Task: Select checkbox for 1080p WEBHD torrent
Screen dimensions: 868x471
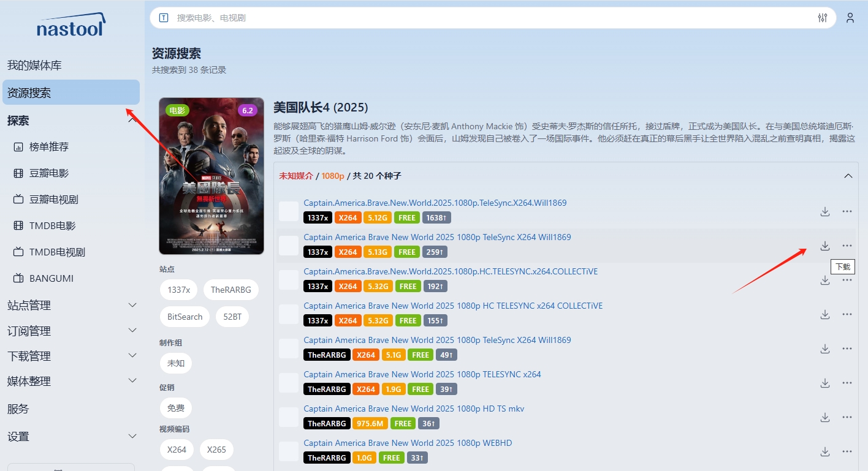Action: pos(288,451)
